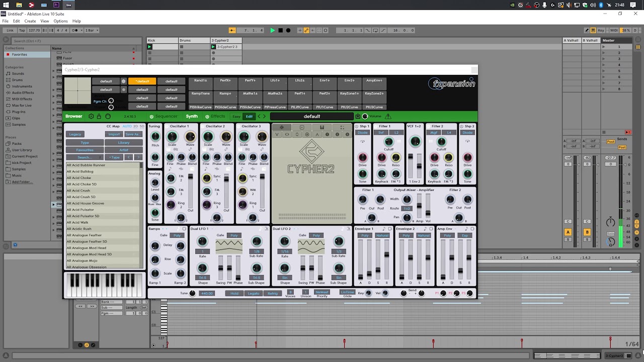Toggle the Legato button
The height and width of the screenshot is (362, 644).
coord(254,293)
